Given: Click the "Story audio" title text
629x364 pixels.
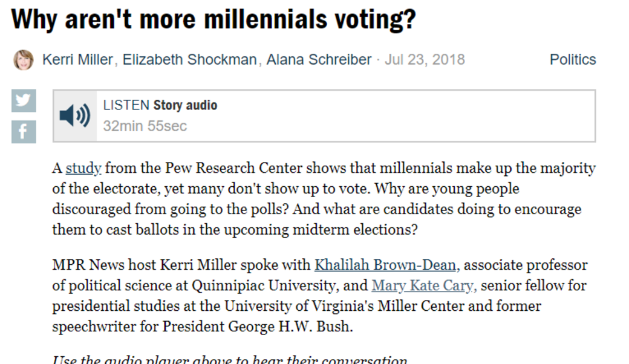Looking at the screenshot, I should [x=185, y=105].
